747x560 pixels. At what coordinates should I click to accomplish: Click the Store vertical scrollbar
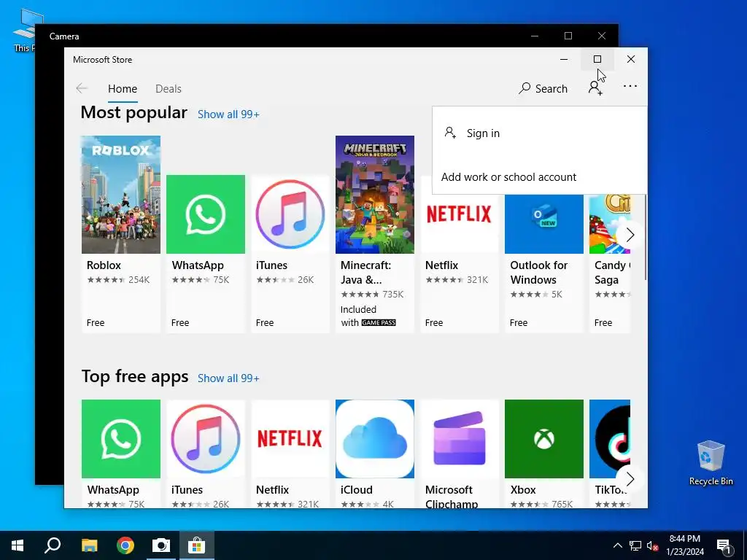[x=646, y=237]
